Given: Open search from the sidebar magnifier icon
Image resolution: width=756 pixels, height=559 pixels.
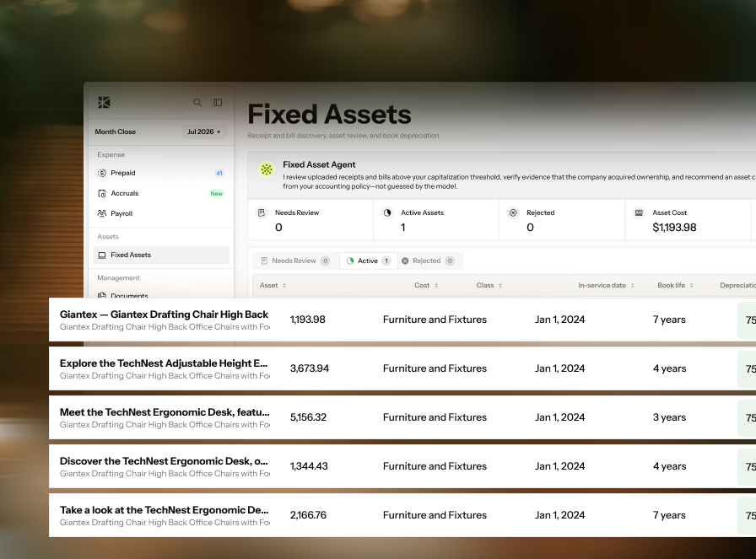Looking at the screenshot, I should pos(197,102).
